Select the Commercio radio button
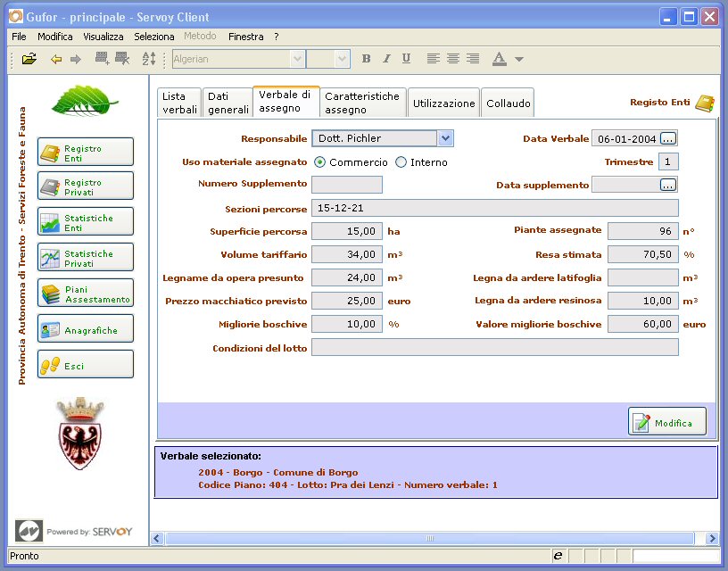The image size is (728, 571). (319, 162)
